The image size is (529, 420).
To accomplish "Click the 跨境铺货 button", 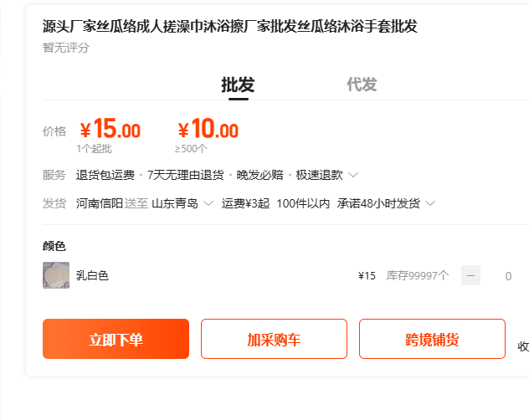I will (432, 339).
